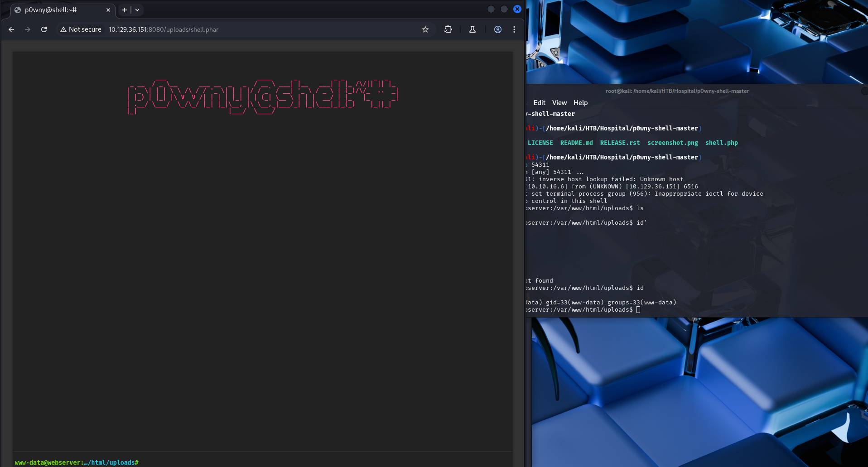The height and width of the screenshot is (467, 868).
Task: Click the LICENSE file name in terminal
Action: coord(540,143)
